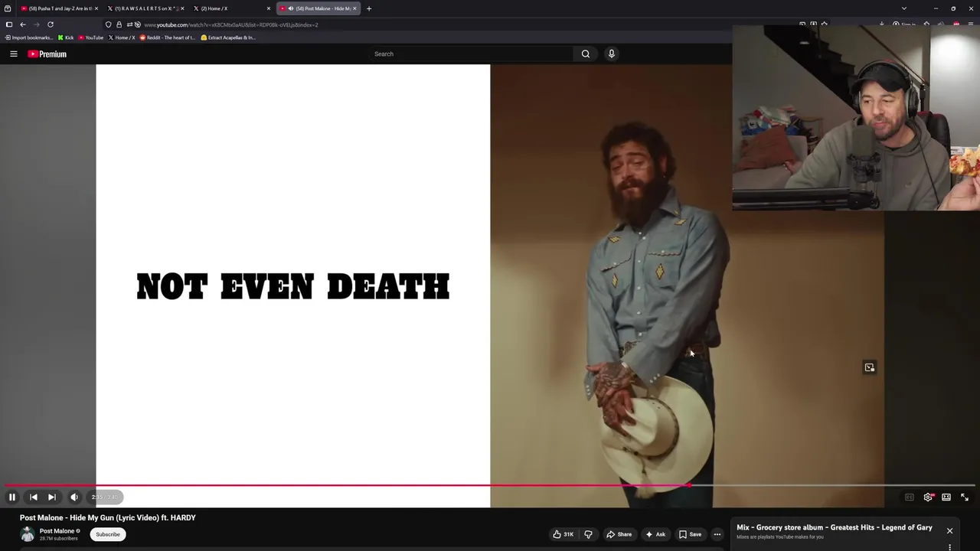
Task: Dislike the video with thumbs down
Action: 588,534
